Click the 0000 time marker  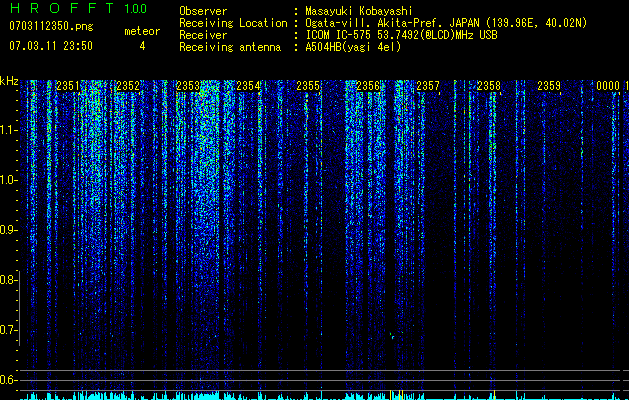[x=608, y=86]
